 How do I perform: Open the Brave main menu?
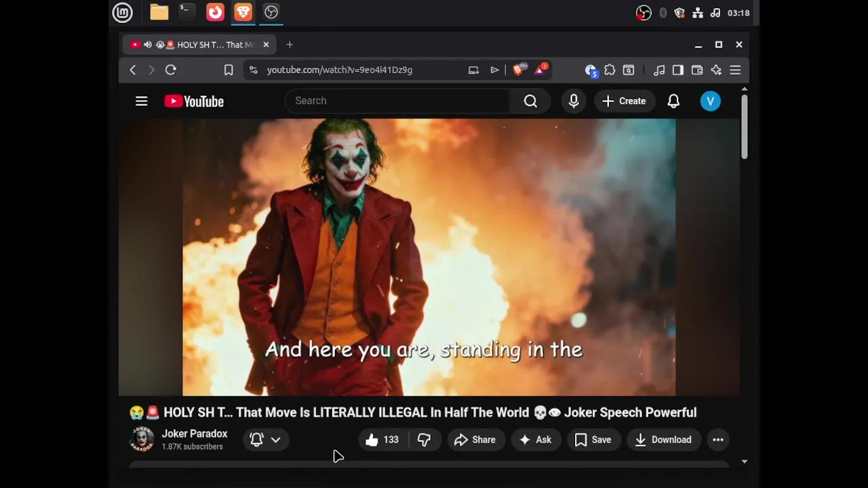pos(735,70)
